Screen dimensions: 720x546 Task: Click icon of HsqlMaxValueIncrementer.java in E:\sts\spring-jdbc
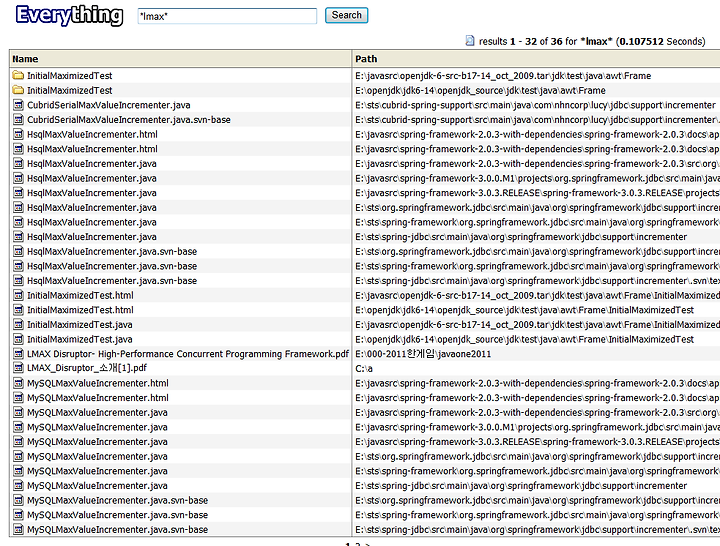tap(18, 237)
